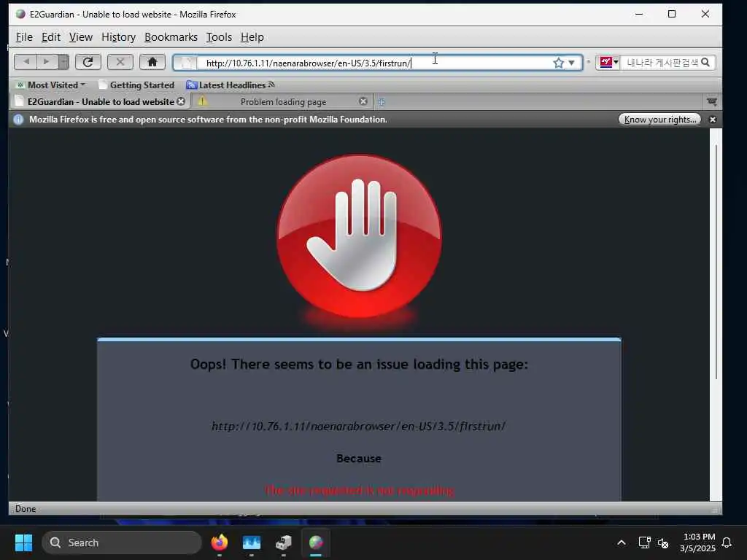Go to the Home page icon

pyautogui.click(x=152, y=62)
